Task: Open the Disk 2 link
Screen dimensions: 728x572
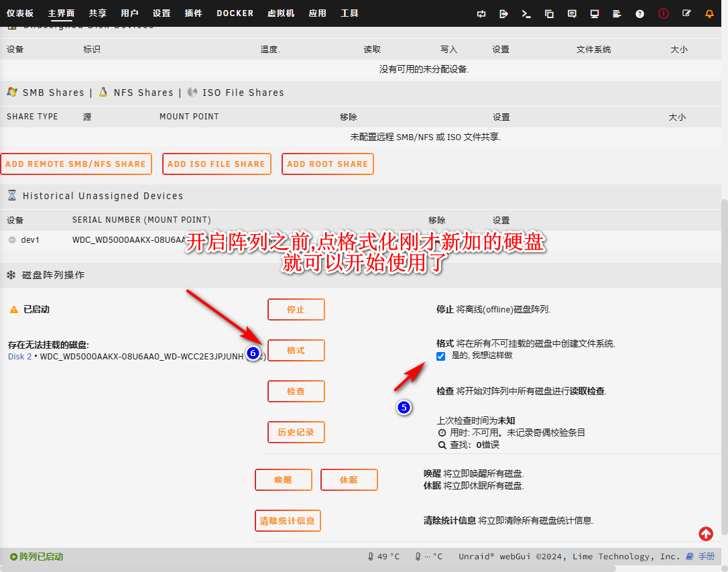Action: point(19,357)
